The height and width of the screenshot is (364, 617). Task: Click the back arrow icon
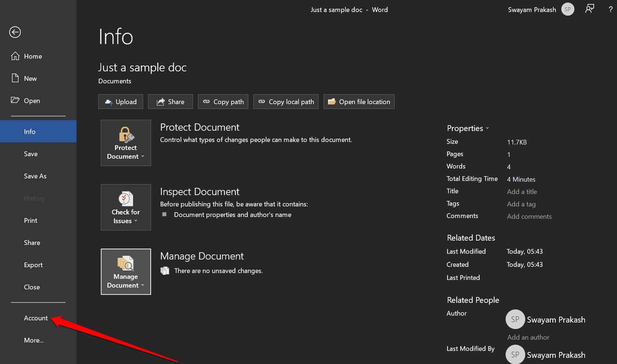15,32
